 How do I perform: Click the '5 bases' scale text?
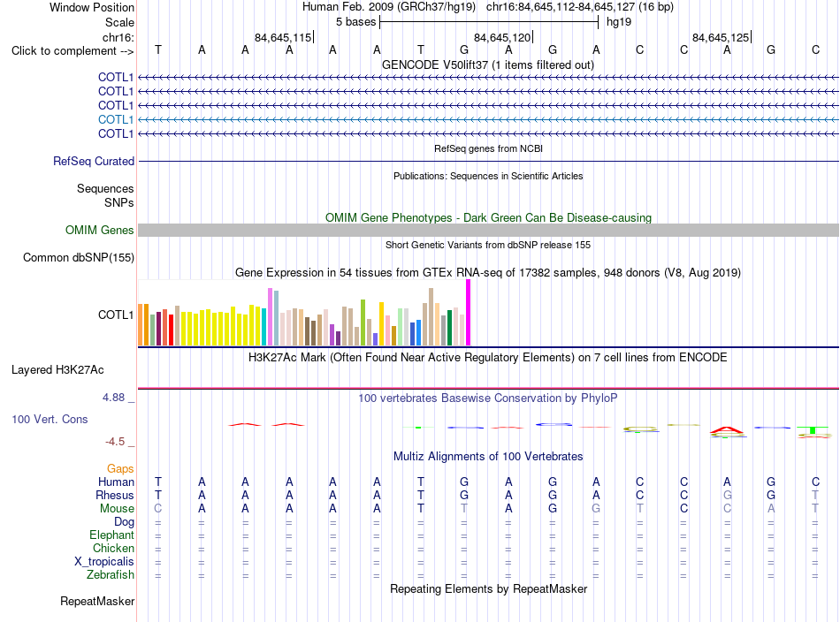pyautogui.click(x=355, y=22)
